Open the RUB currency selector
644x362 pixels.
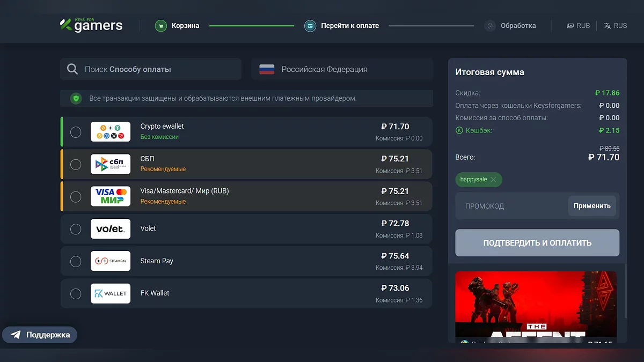[x=578, y=26]
